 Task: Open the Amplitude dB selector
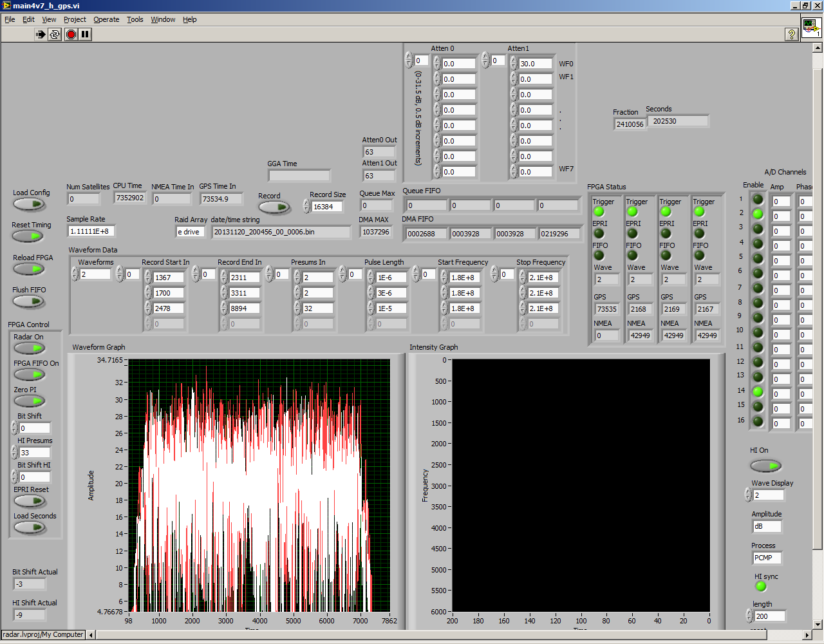pyautogui.click(x=767, y=526)
